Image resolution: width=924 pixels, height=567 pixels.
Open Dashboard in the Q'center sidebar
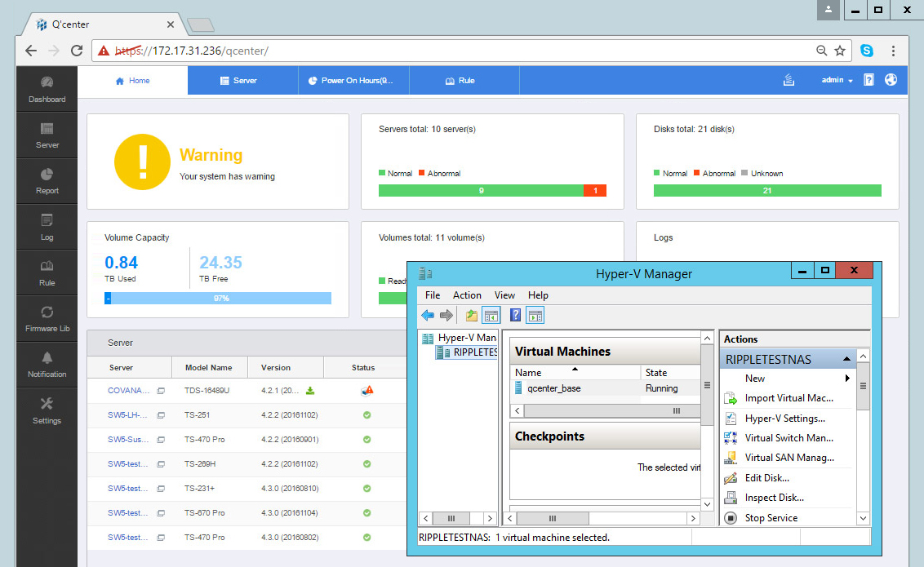tap(47, 89)
